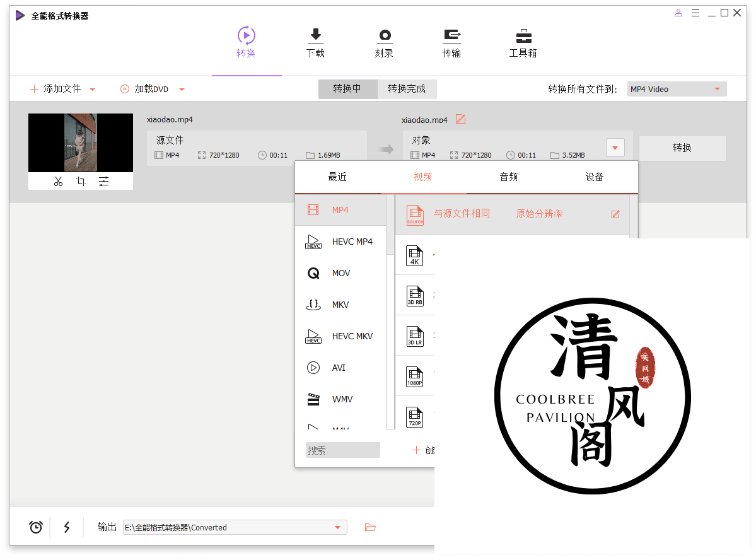Open the Convert (转换) section
Screen dimensions: 756x560
coord(246,42)
